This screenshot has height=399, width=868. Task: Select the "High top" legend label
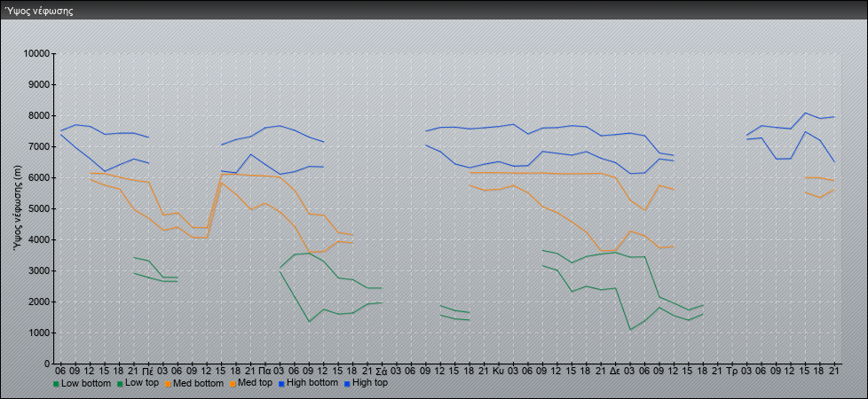click(370, 383)
